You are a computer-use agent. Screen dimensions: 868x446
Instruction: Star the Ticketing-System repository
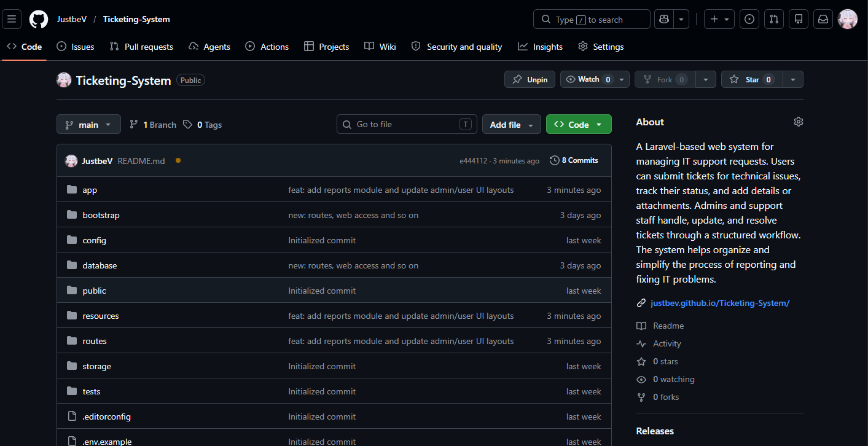752,79
